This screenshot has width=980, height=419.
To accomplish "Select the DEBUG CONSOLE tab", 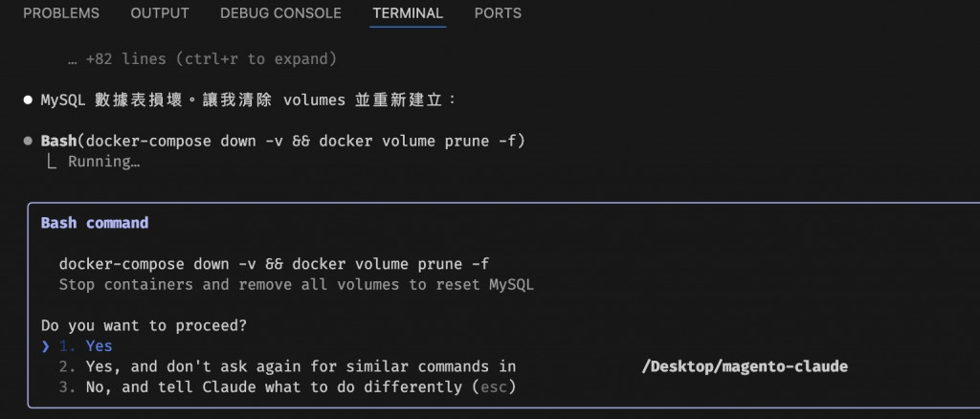I will coord(280,13).
